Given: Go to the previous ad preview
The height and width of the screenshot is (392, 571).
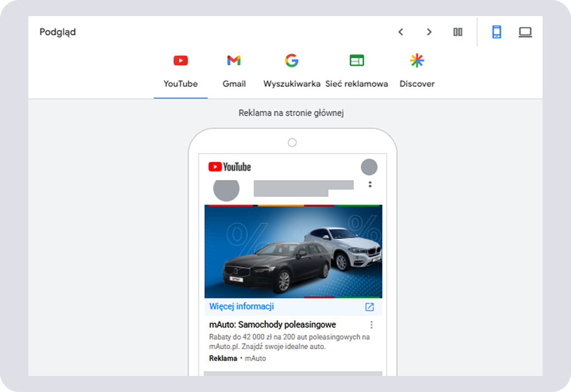Looking at the screenshot, I should (401, 32).
